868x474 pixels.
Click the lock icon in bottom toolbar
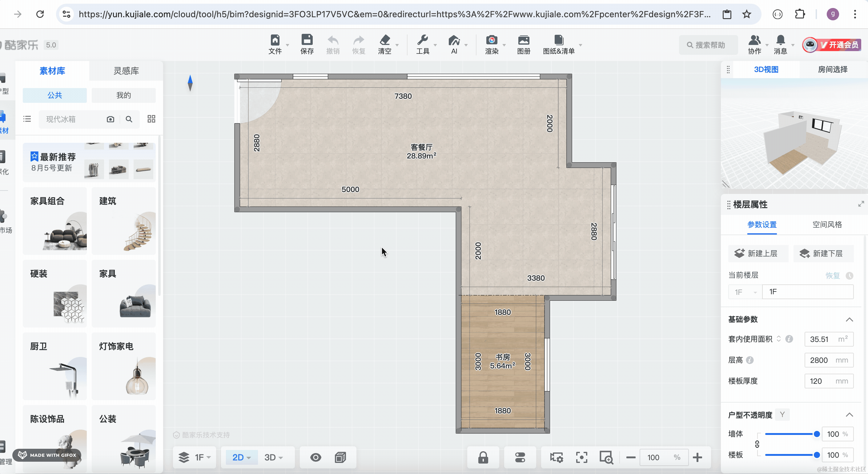[483, 457]
